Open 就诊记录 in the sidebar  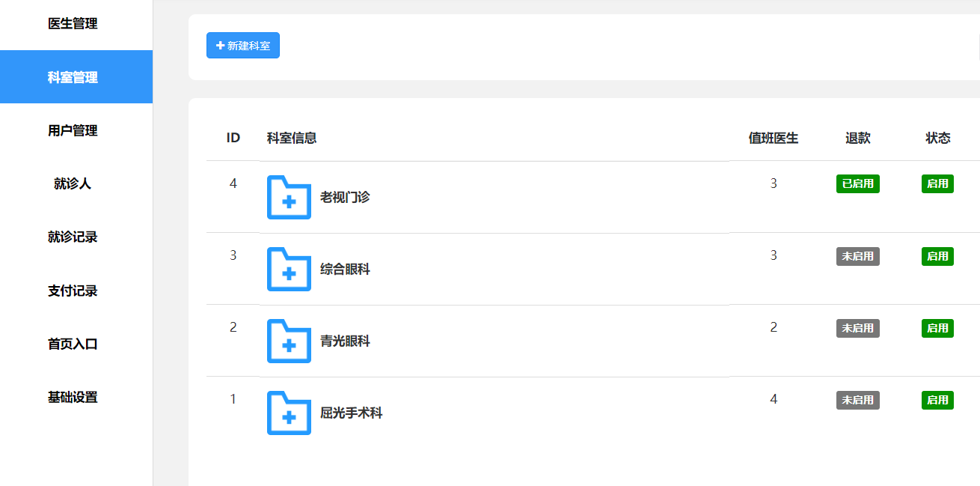[x=73, y=237]
